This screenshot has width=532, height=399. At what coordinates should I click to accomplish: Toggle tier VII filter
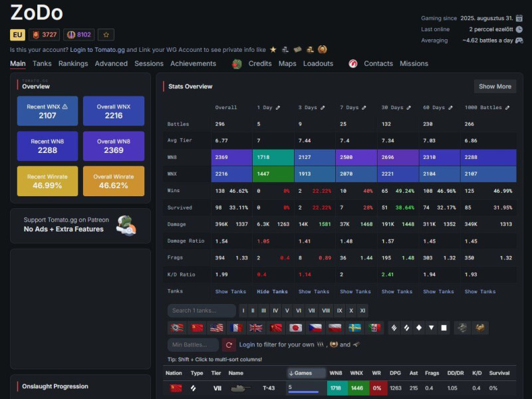point(311,311)
